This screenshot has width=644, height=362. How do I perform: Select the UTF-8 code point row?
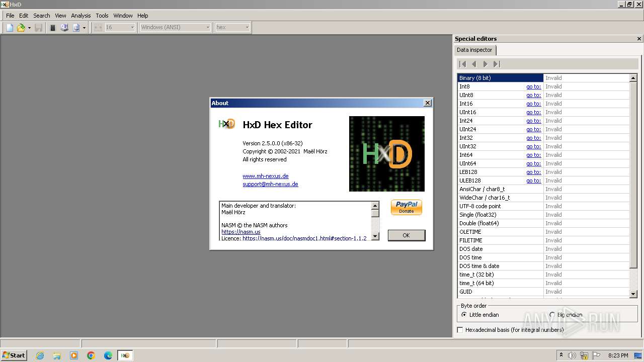click(x=543, y=206)
